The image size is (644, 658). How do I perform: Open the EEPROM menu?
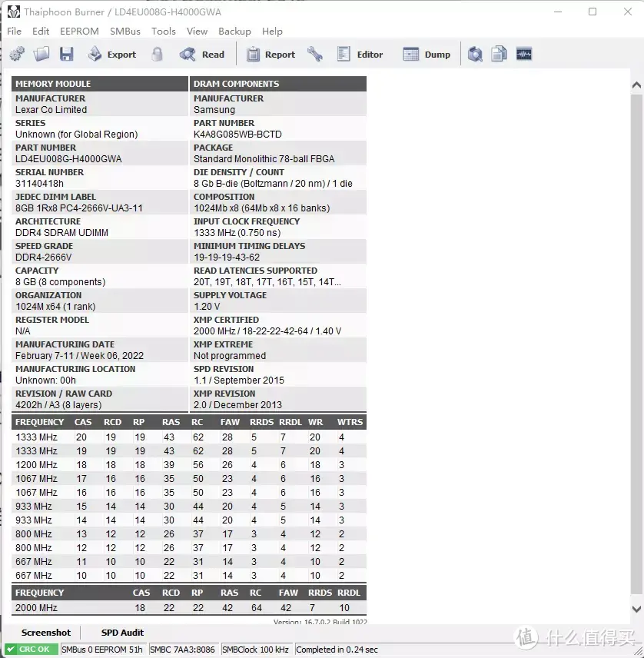click(79, 32)
